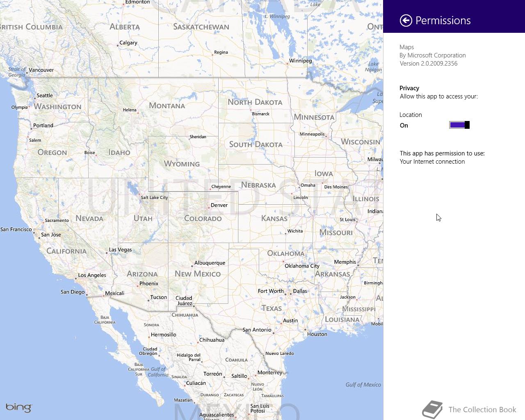Select the Monterrey city label
The image size is (525, 420).
[270, 372]
